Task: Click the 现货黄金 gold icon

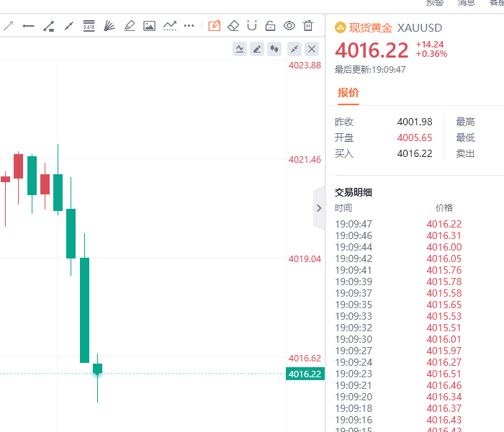Action: click(x=341, y=27)
